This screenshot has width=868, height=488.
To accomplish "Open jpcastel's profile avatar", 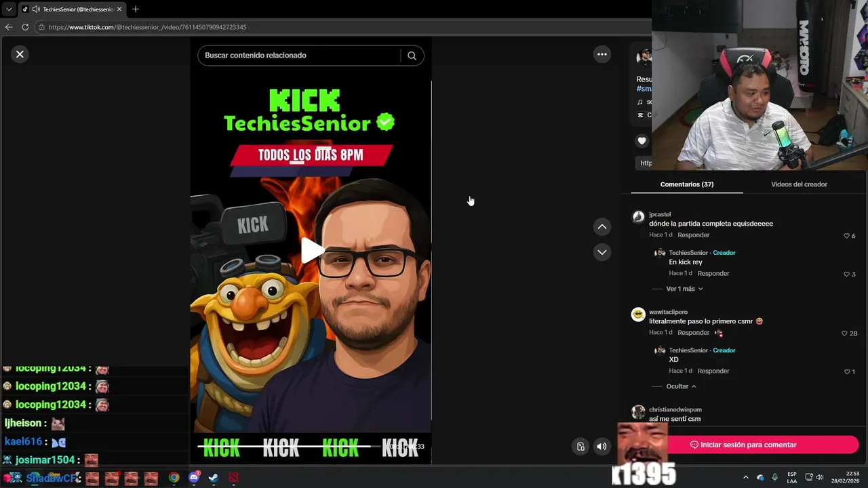I will [x=638, y=217].
